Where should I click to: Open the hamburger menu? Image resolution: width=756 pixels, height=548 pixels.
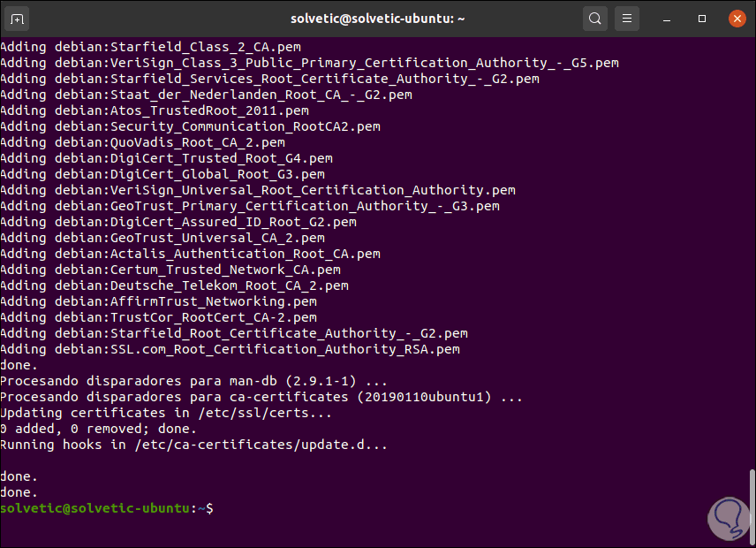tap(626, 18)
